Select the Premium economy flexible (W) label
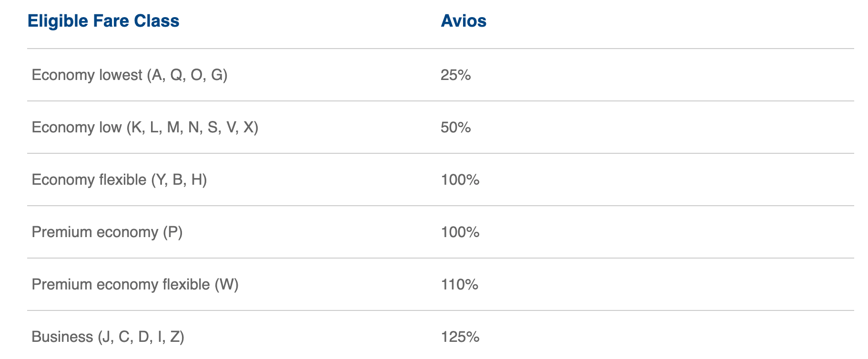The image size is (868, 359). [x=121, y=285]
